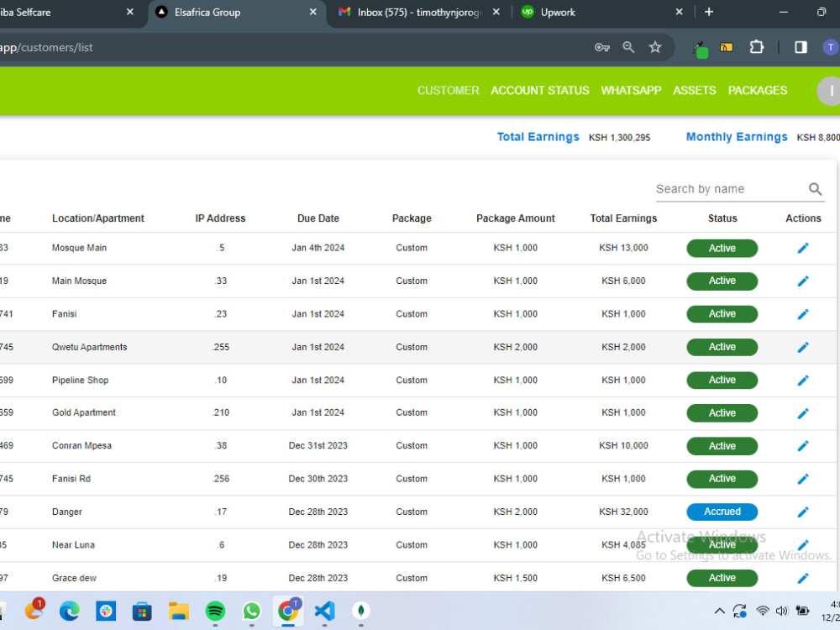Screen dimensions: 840x630
Task: Click Accrued status for Danger
Action: (x=722, y=512)
